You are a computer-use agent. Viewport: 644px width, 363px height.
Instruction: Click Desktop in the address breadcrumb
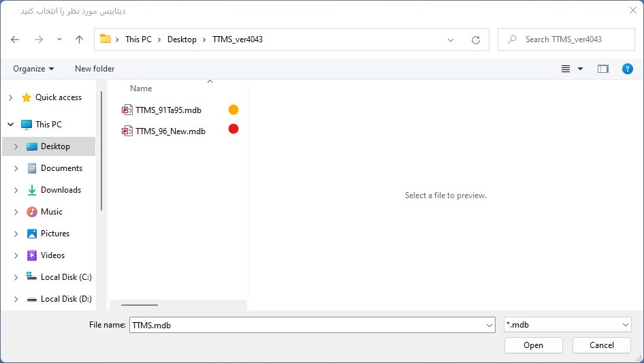[182, 40]
